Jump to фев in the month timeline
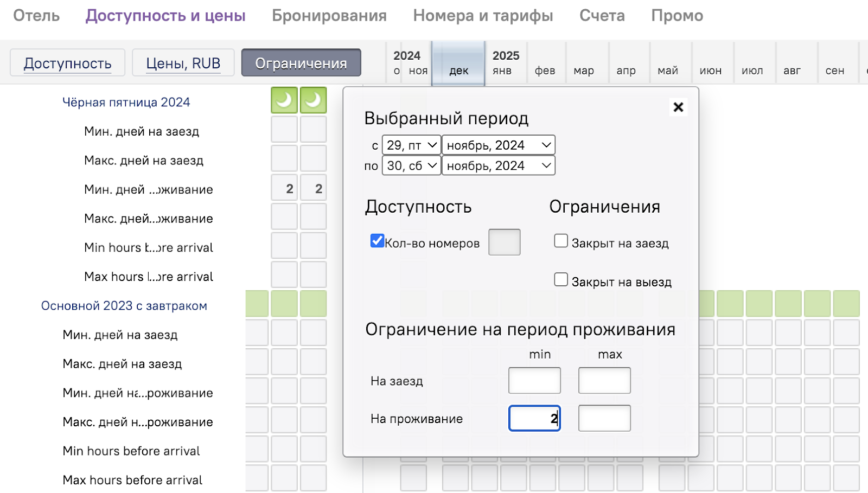The width and height of the screenshot is (868, 493). 545,71
